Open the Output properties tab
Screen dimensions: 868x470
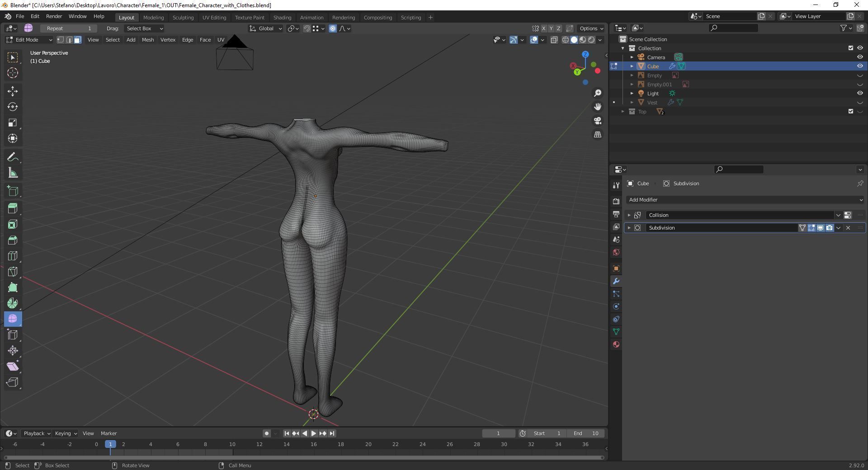pyautogui.click(x=616, y=214)
